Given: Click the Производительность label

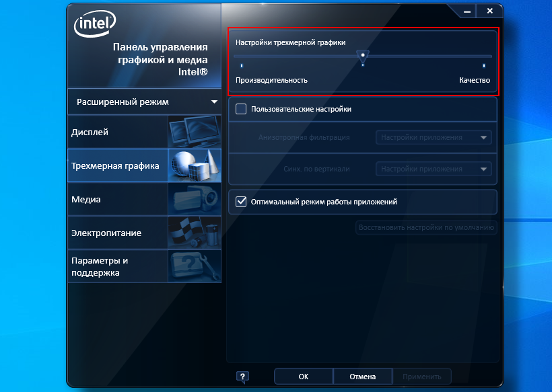Looking at the screenshot, I should [271, 80].
